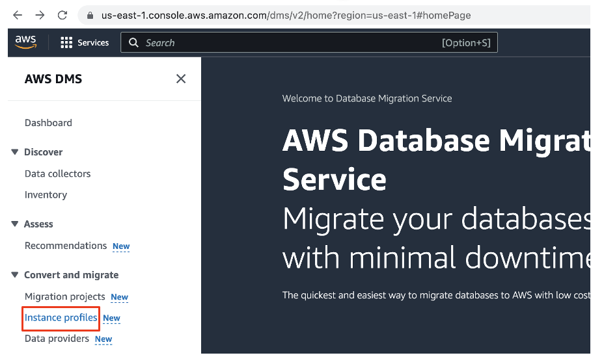Click the browser forward arrow

point(40,15)
